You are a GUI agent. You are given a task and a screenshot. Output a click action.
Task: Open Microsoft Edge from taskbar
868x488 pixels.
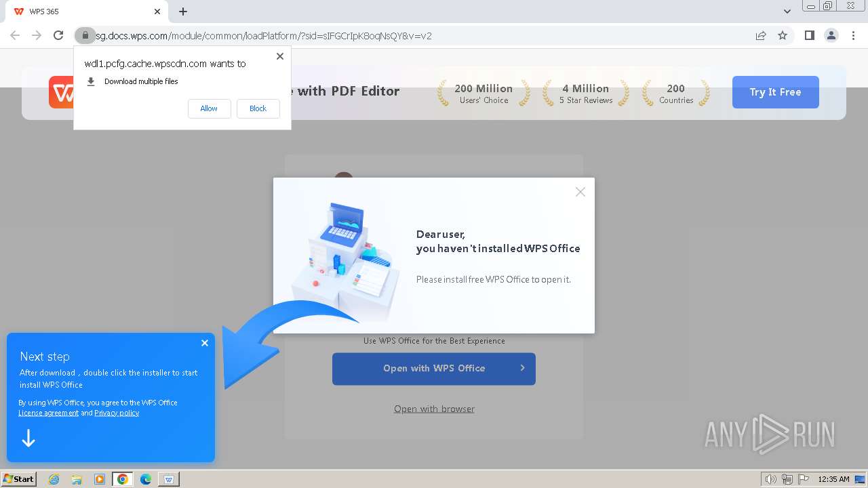tap(146, 479)
